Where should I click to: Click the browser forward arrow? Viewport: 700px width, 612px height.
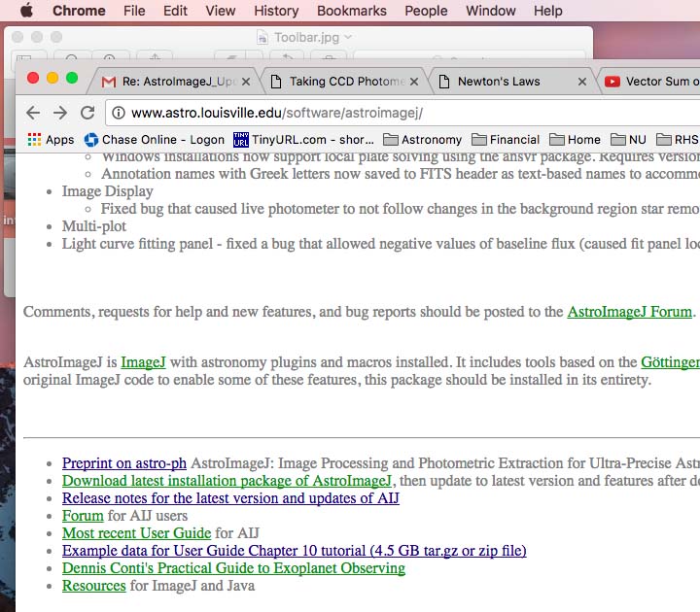click(x=60, y=113)
